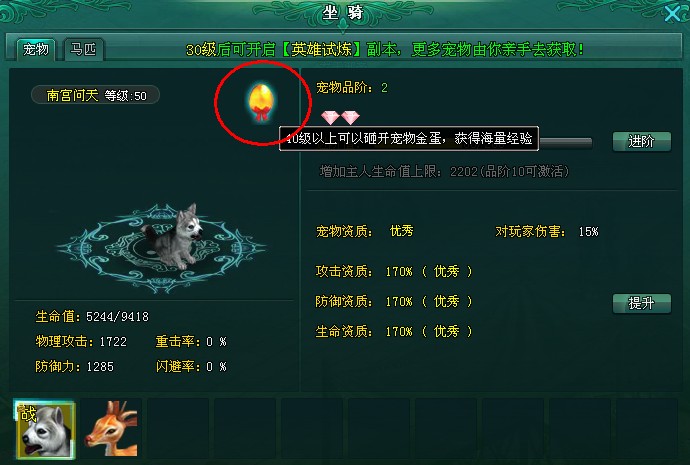Open the 马匹 tab
The height and width of the screenshot is (465, 690).
tap(83, 49)
